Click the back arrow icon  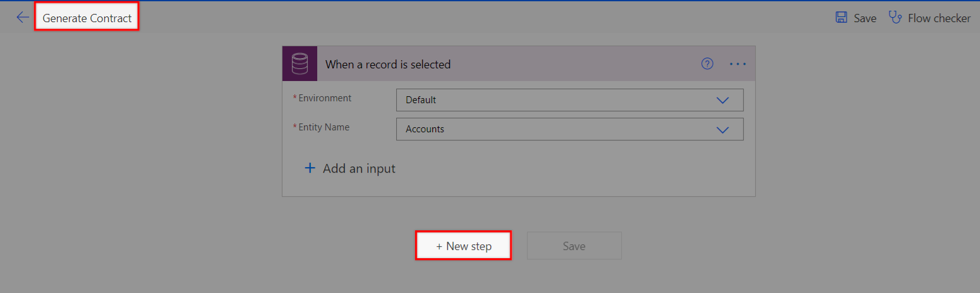pyautogui.click(x=23, y=18)
